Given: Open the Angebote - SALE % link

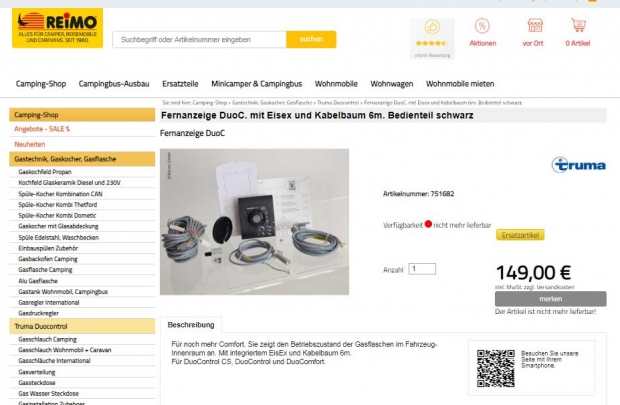Looking at the screenshot, I should [x=42, y=129].
